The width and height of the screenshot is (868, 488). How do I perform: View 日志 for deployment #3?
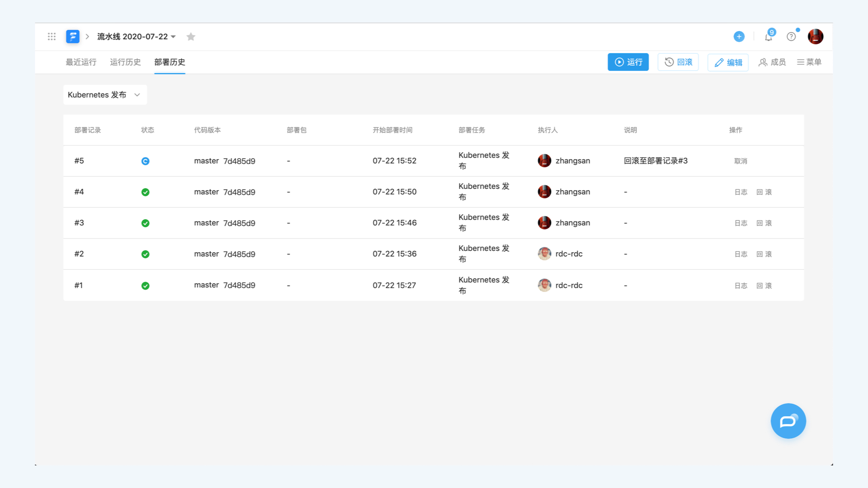[x=741, y=223]
